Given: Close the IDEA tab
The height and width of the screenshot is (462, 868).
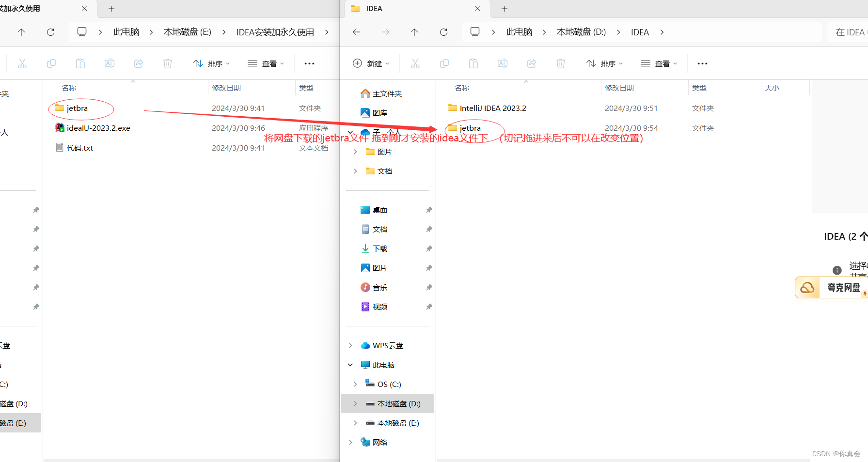Looking at the screenshot, I should (x=477, y=8).
